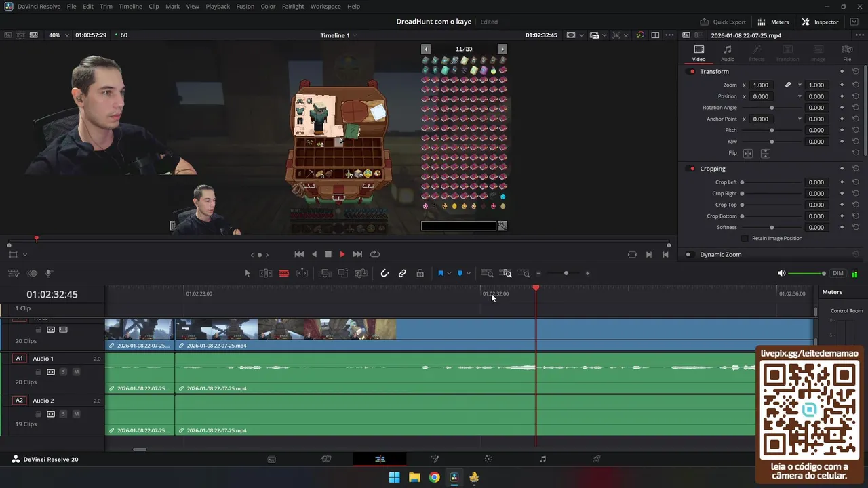Image resolution: width=868 pixels, height=488 pixels.
Task: Open the Fairlight menu
Action: click(293, 6)
